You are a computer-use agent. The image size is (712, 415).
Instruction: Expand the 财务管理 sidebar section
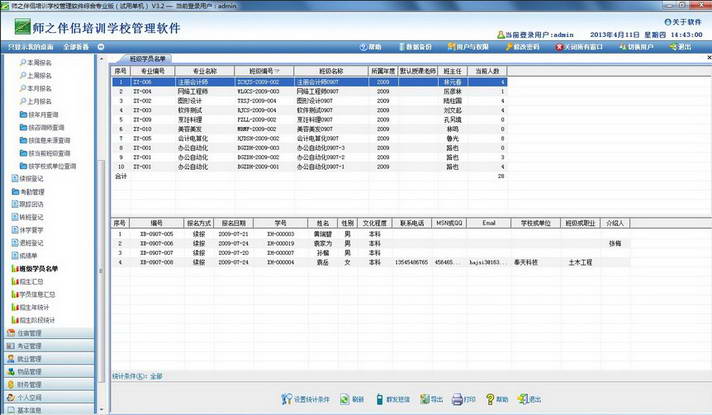(48, 384)
